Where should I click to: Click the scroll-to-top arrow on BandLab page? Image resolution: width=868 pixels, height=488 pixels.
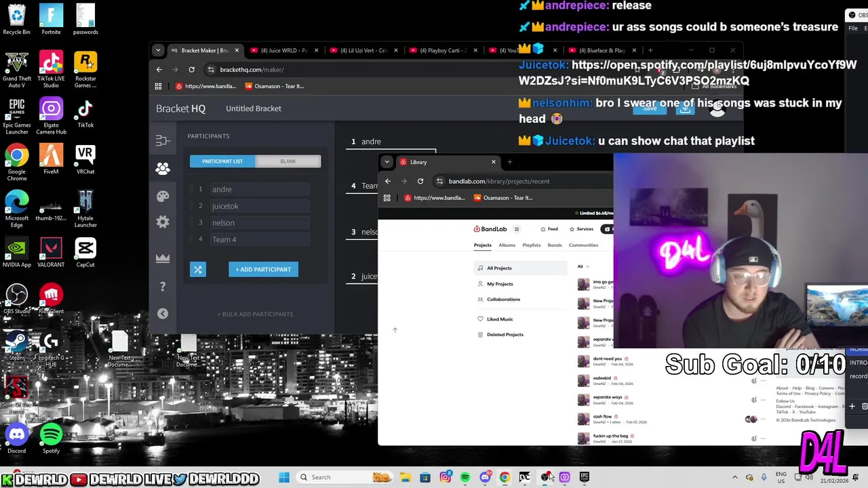click(x=395, y=330)
